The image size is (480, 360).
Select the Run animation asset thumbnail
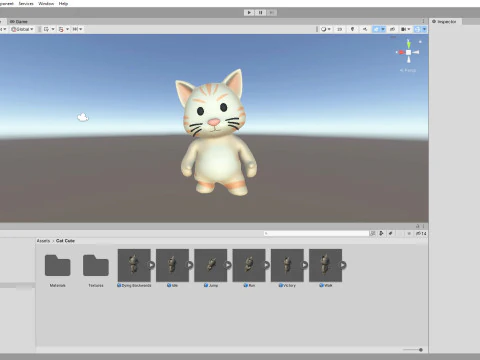pyautogui.click(x=249, y=265)
